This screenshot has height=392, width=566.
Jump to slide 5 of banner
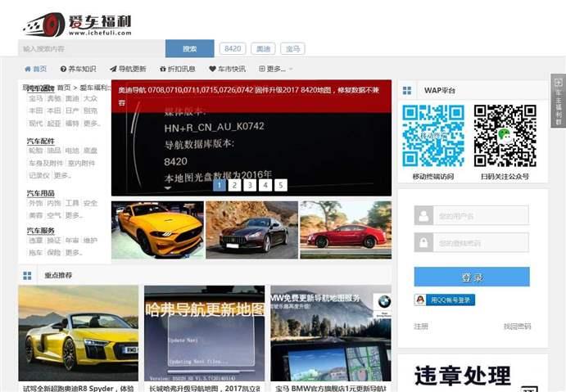click(281, 185)
